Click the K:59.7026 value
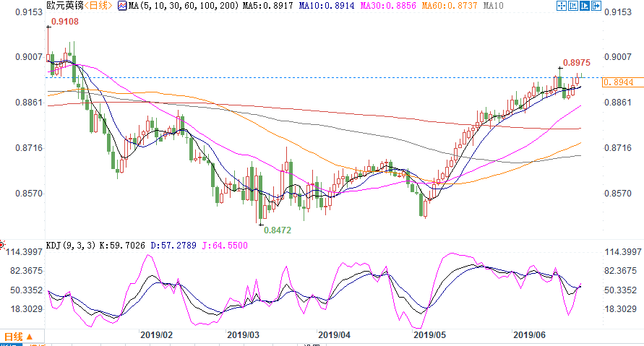Image resolution: width=644 pixels, height=346 pixels. click(122, 246)
